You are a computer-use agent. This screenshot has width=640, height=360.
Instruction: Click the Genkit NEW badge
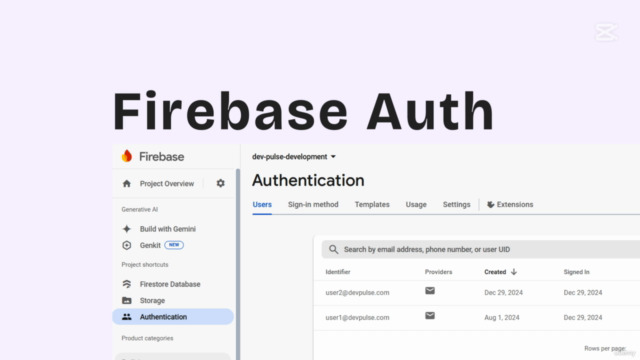(x=174, y=245)
